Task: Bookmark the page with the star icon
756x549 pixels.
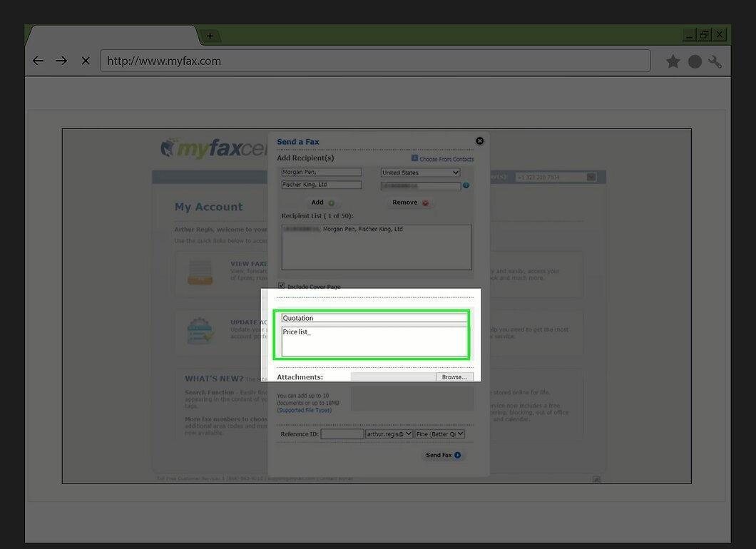Action: 673,61
